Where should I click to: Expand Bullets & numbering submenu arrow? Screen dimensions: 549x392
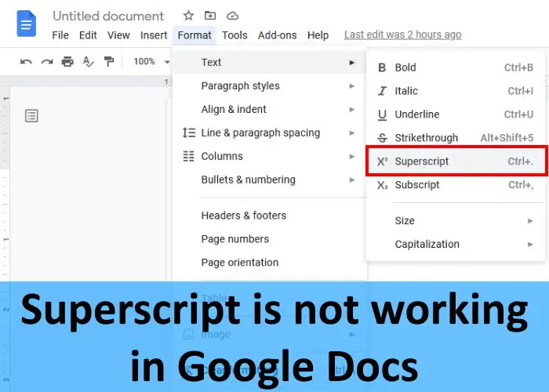click(352, 180)
